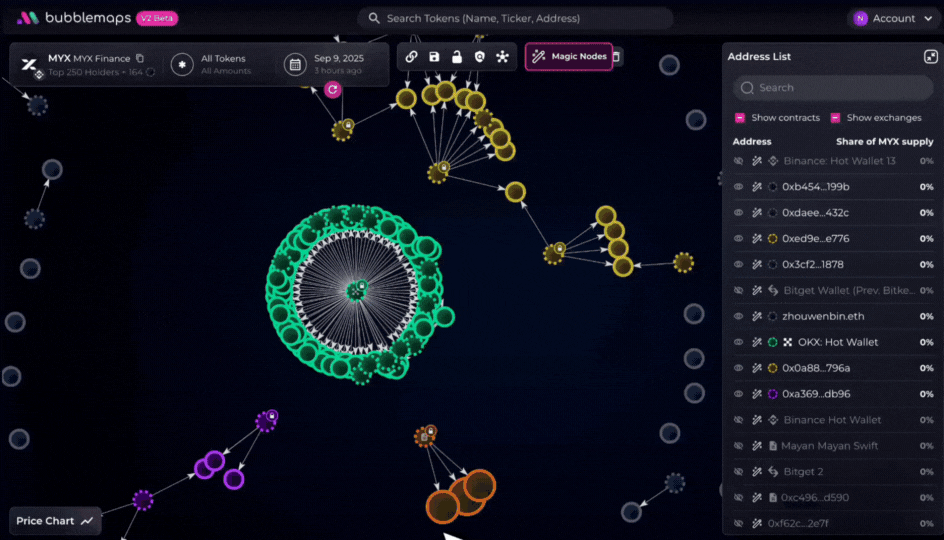
Task: Click magic wand for 0xb454...199b
Action: click(x=757, y=187)
